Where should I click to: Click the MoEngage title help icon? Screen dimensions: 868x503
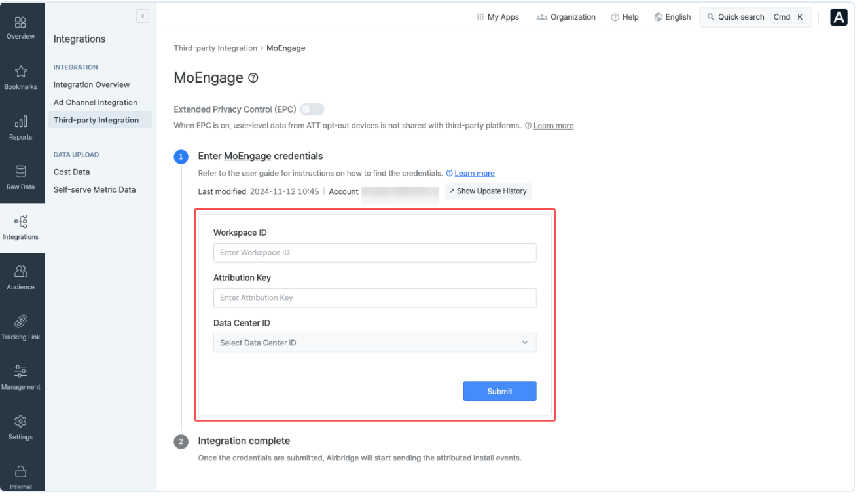pos(253,78)
